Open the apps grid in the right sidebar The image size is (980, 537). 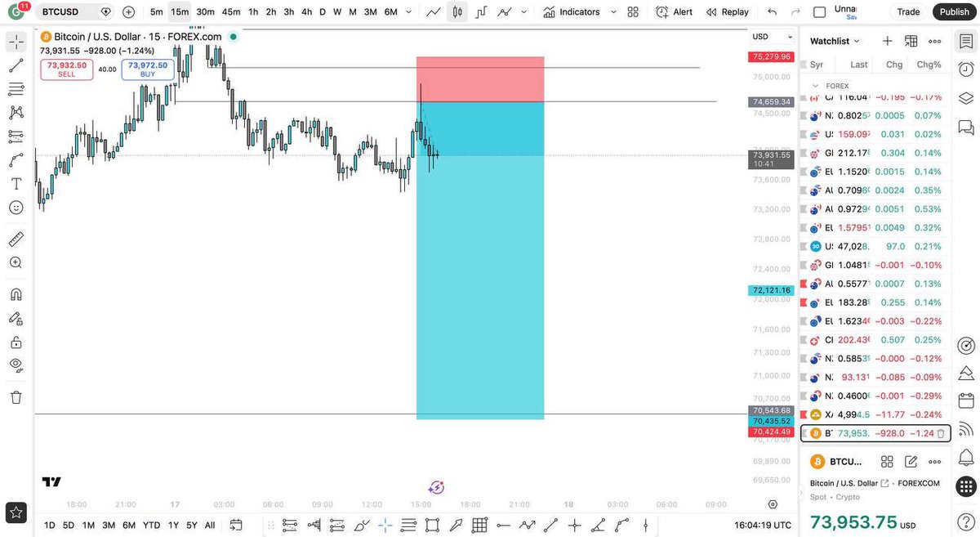pyautogui.click(x=965, y=485)
